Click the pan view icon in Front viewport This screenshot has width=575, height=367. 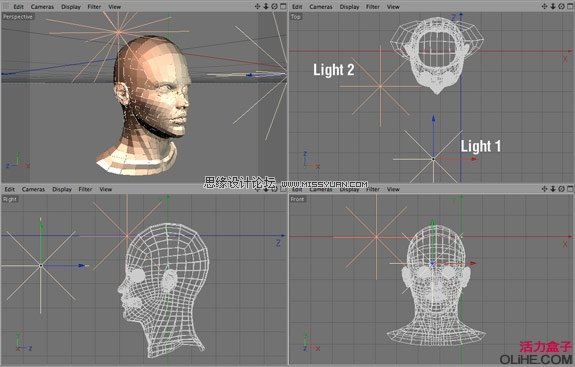(x=544, y=189)
